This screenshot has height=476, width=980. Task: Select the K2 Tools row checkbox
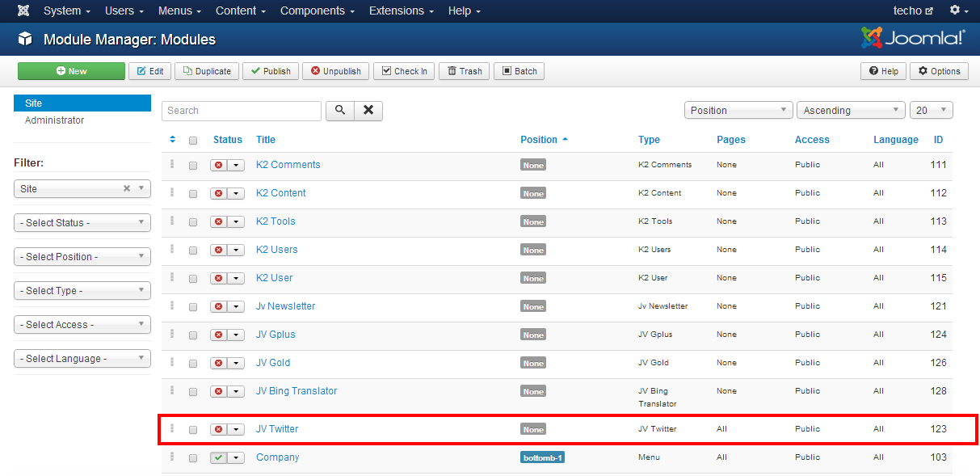(193, 222)
